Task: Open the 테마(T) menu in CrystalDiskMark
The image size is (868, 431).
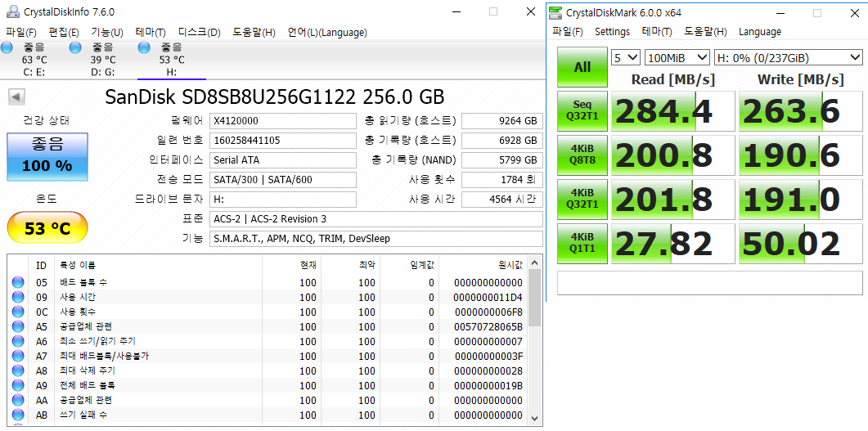Action: tap(657, 32)
